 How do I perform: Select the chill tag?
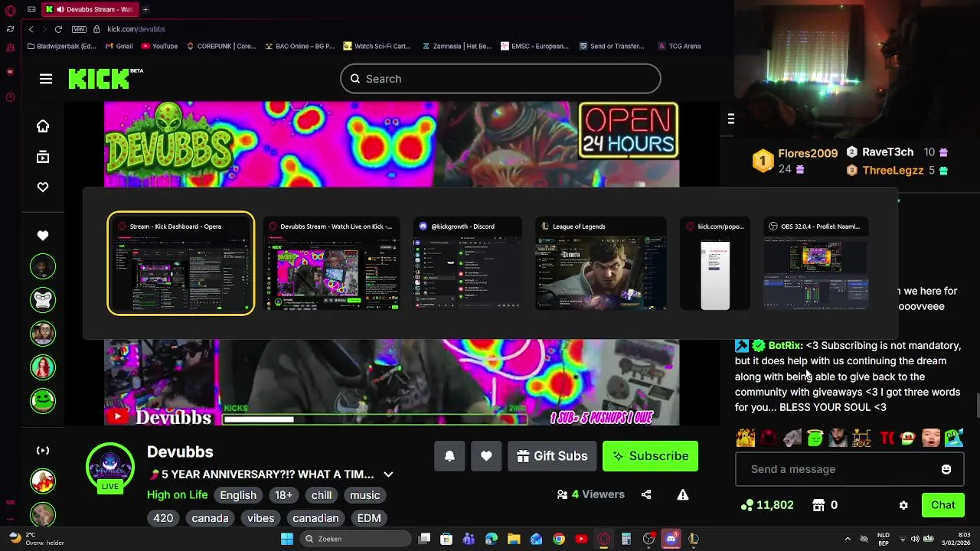click(x=322, y=495)
